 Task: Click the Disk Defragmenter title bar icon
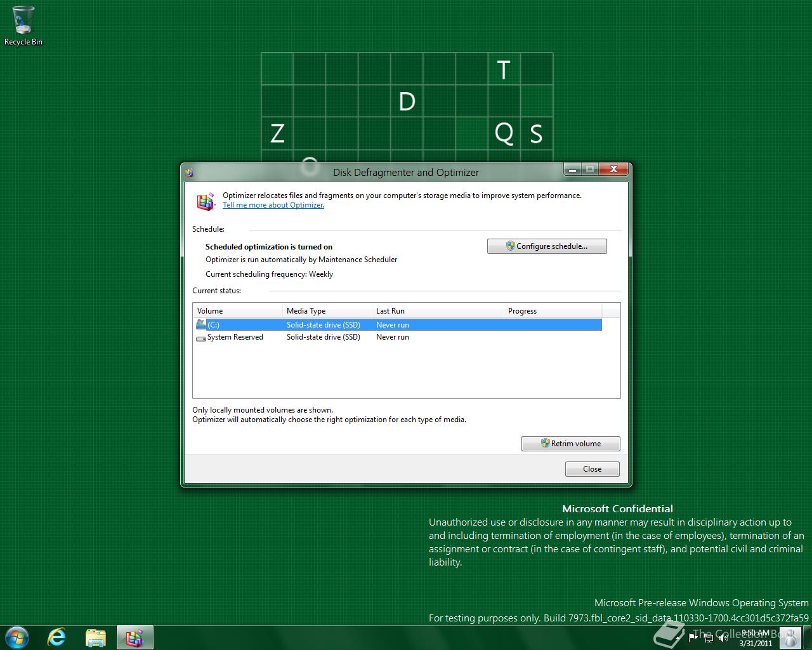(188, 172)
